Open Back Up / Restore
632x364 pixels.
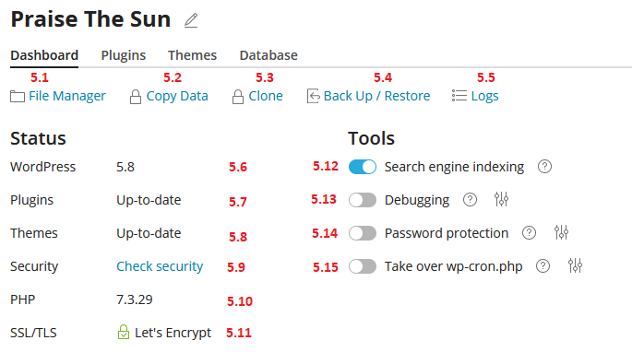376,96
